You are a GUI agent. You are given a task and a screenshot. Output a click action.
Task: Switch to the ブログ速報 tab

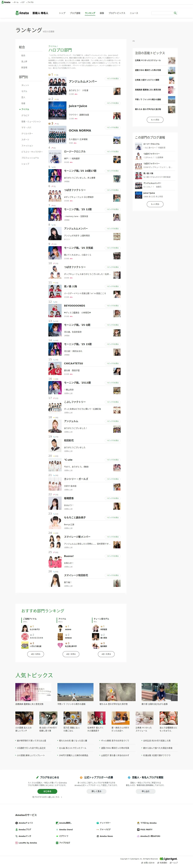point(75,13)
